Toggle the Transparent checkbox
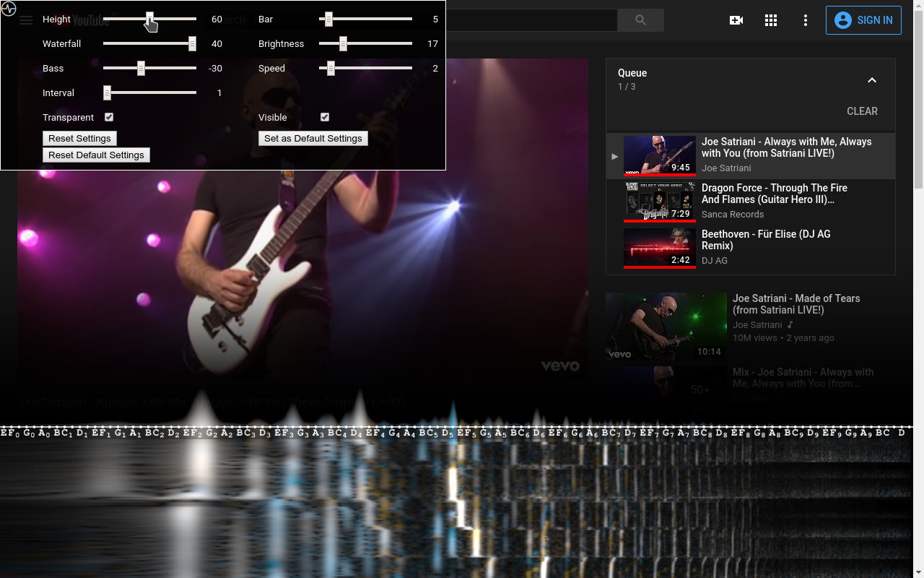 [109, 117]
